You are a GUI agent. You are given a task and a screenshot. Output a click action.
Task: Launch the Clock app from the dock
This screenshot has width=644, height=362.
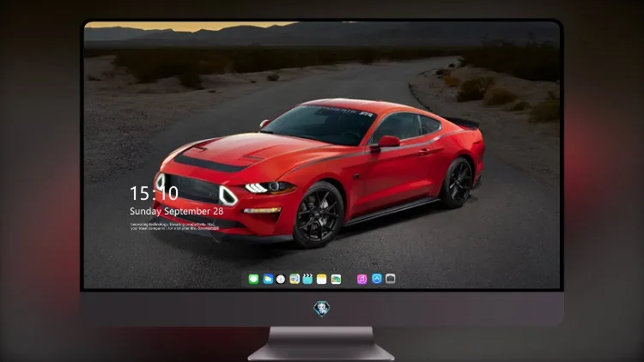click(281, 279)
